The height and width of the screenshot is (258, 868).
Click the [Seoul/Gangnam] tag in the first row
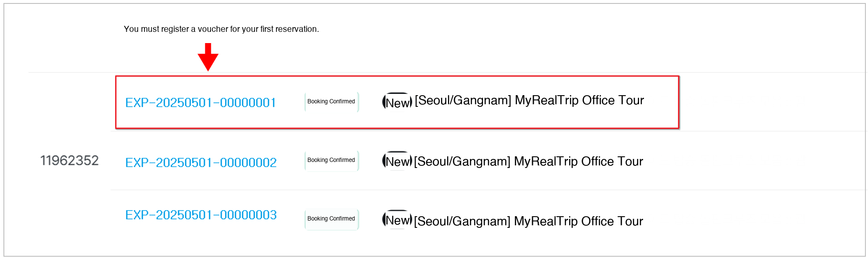point(463,100)
